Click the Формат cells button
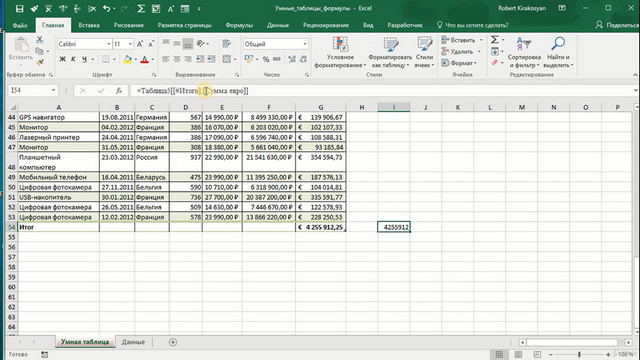 [459, 63]
